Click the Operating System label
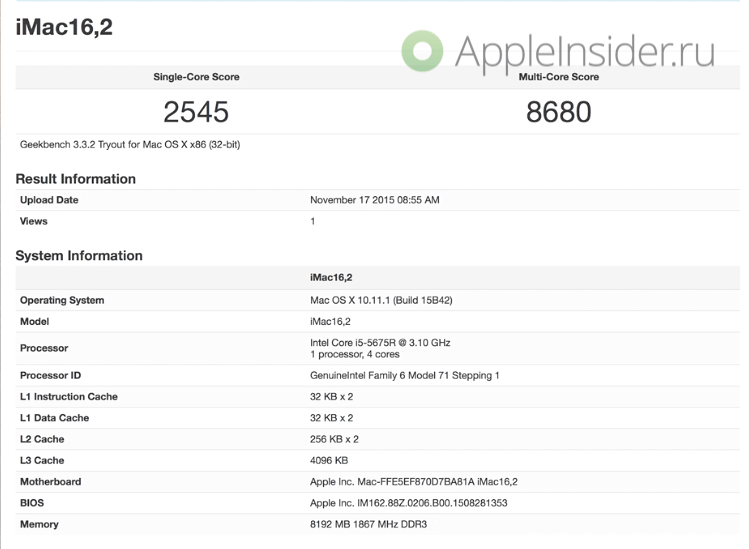Screen dimensions: 749x549 [62, 301]
